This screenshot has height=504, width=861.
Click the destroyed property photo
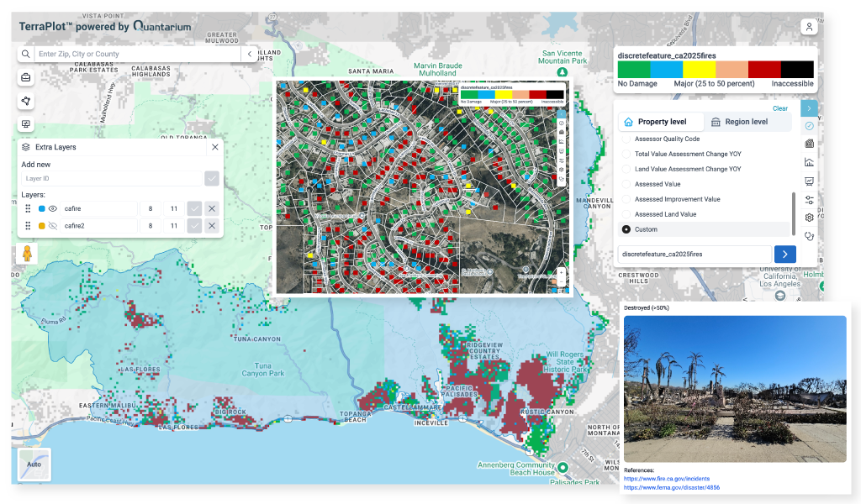(735, 389)
